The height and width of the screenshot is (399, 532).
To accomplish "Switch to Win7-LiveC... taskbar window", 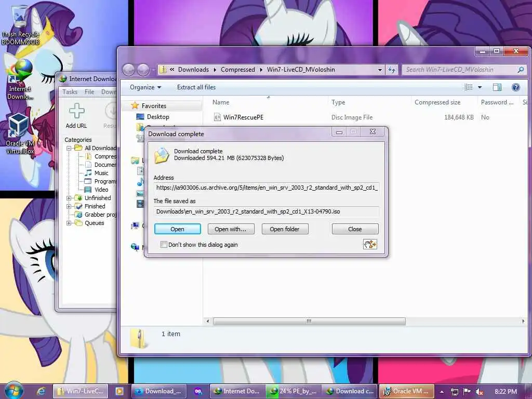I will point(81,391).
